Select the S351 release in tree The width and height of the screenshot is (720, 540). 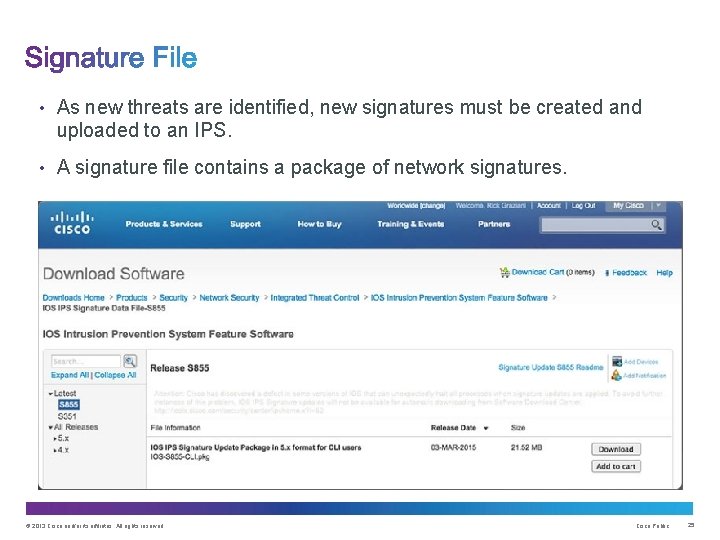point(67,416)
